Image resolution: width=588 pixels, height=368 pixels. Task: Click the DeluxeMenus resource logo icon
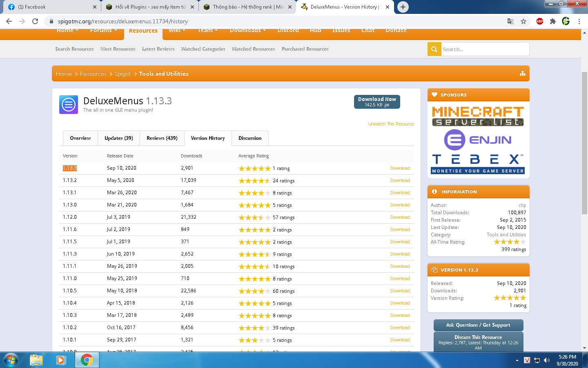[69, 105]
